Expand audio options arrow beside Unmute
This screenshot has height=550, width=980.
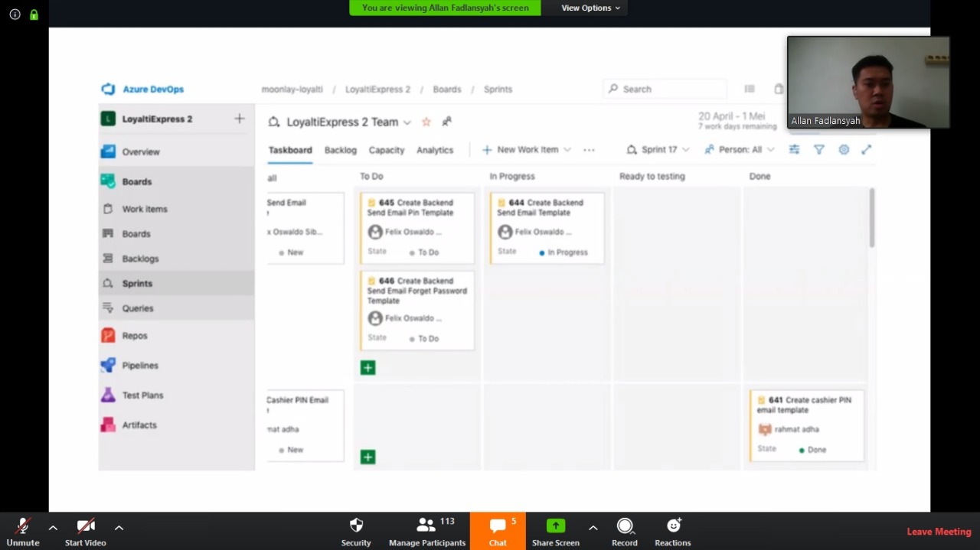pos(53,528)
